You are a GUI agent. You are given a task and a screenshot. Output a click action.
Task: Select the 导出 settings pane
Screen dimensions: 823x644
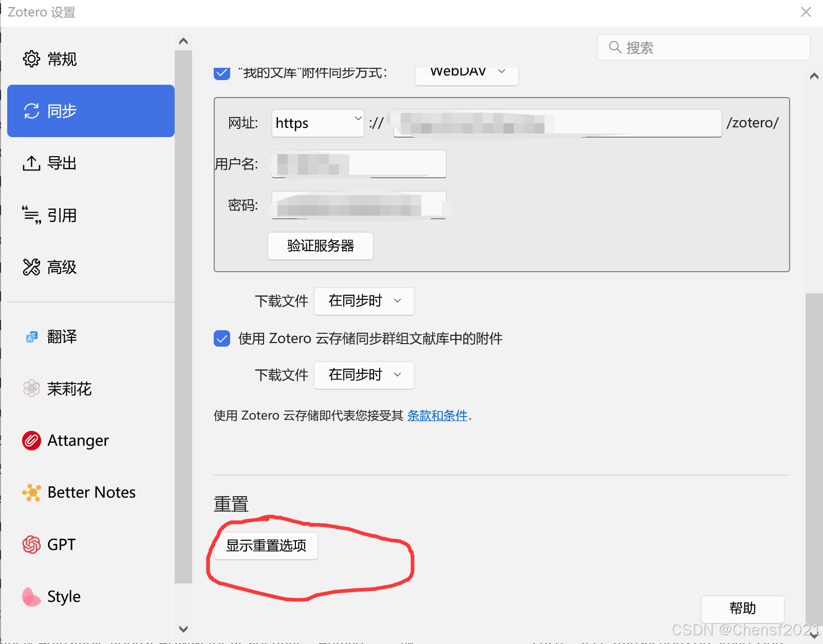tap(91, 163)
